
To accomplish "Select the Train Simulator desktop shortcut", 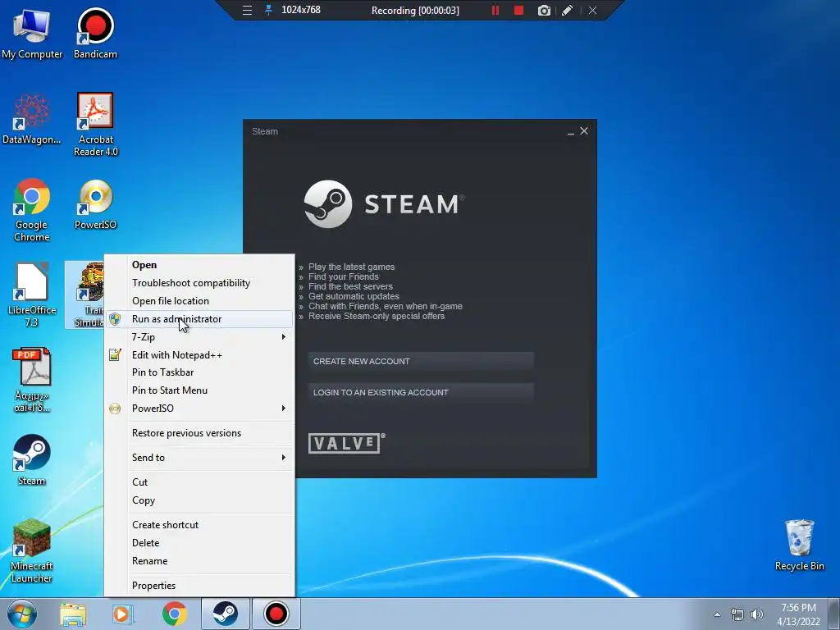I will click(x=85, y=294).
